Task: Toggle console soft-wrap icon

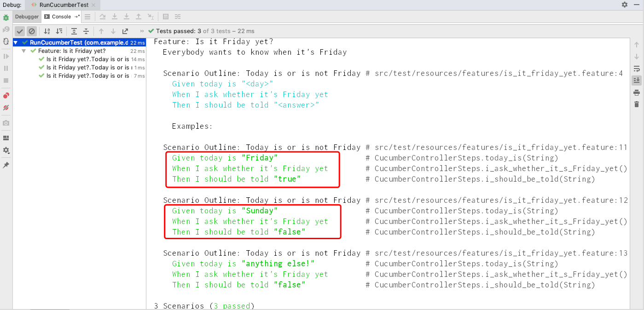Action: click(x=637, y=69)
